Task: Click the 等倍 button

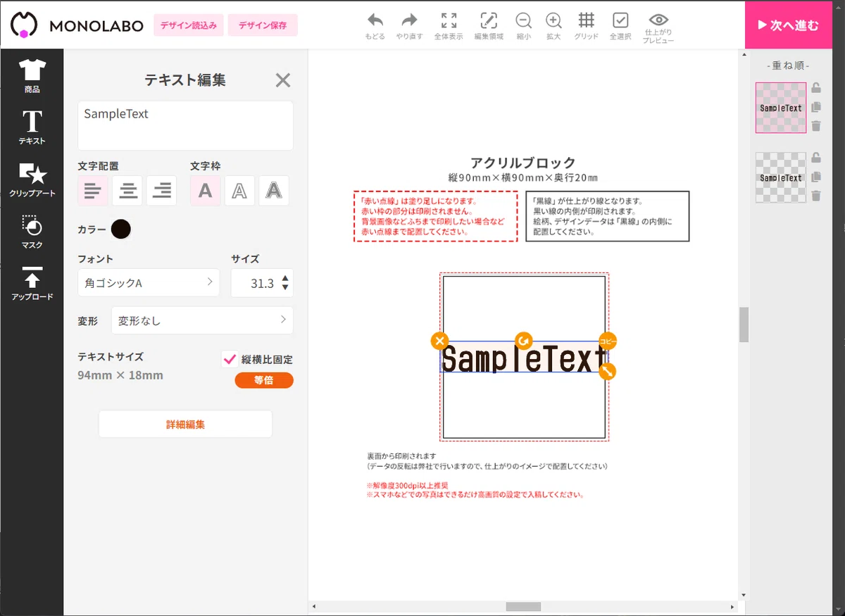Action: click(x=264, y=380)
